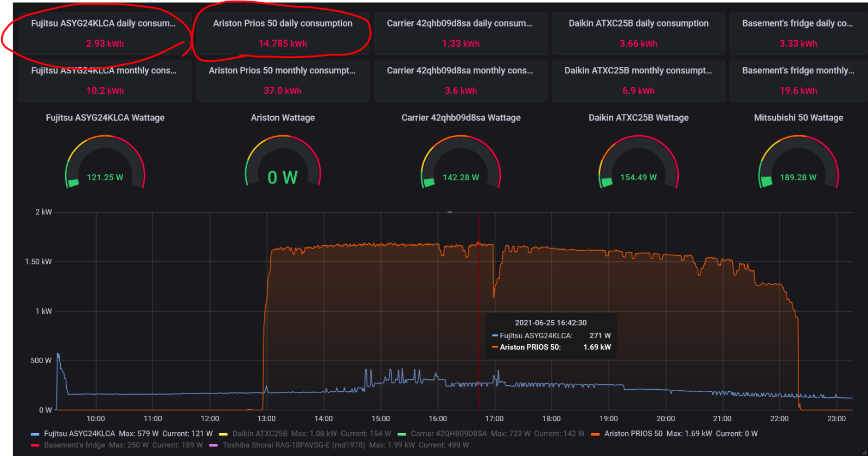Toggle Basement's fridge series in legend
This screenshot has width=868, height=456.
coord(75,445)
